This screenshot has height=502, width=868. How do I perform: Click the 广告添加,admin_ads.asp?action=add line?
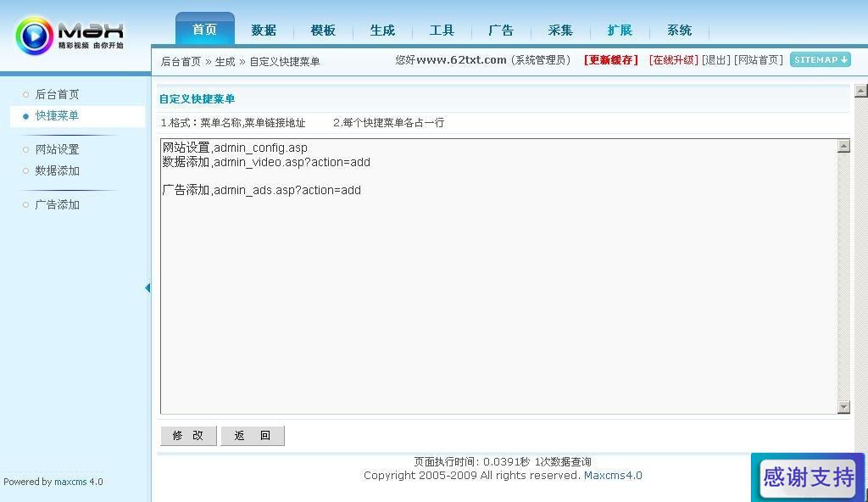click(261, 190)
